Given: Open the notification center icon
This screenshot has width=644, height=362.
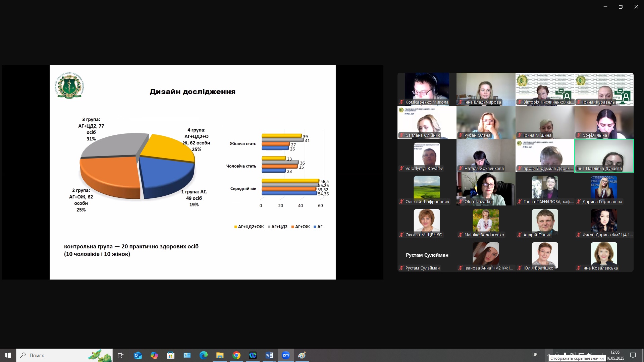Looking at the screenshot, I should coord(633,355).
